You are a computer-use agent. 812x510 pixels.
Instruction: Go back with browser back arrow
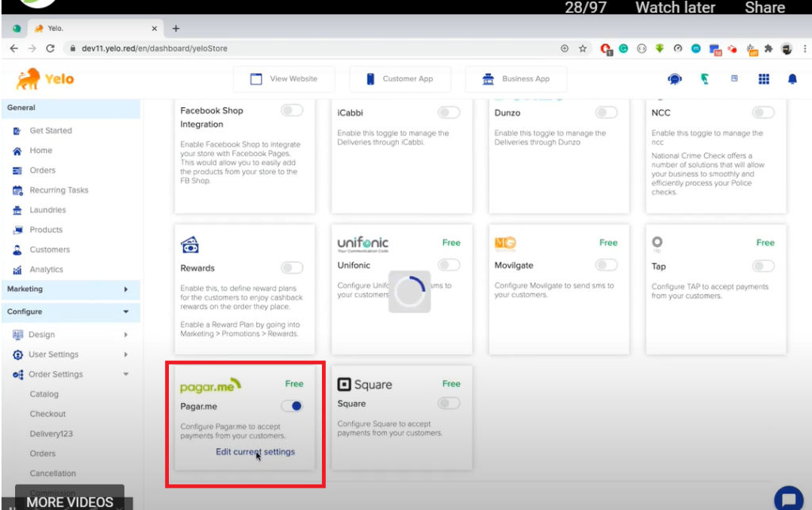click(14, 48)
